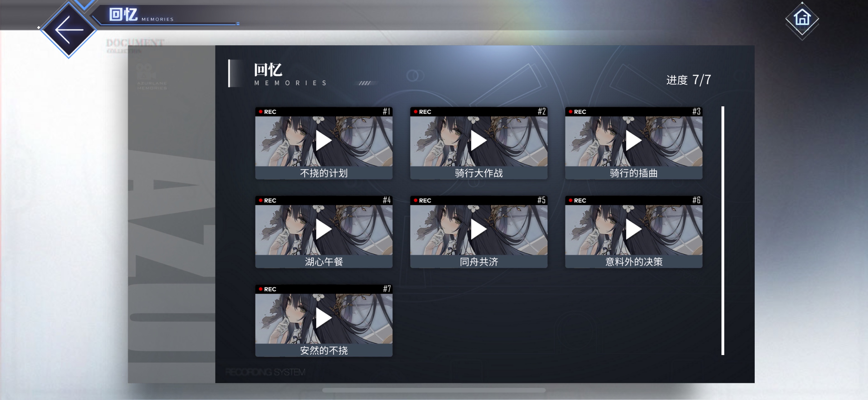Select the 骑行大作战 title label

(x=478, y=173)
